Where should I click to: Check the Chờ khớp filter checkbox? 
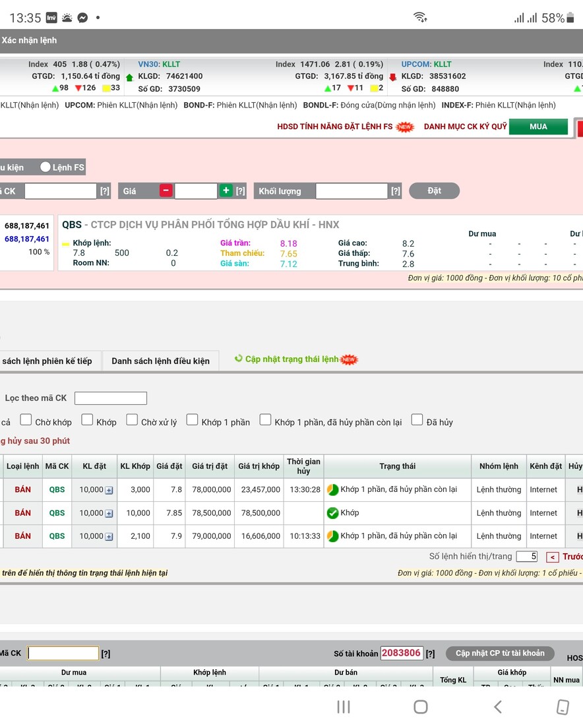(x=26, y=420)
